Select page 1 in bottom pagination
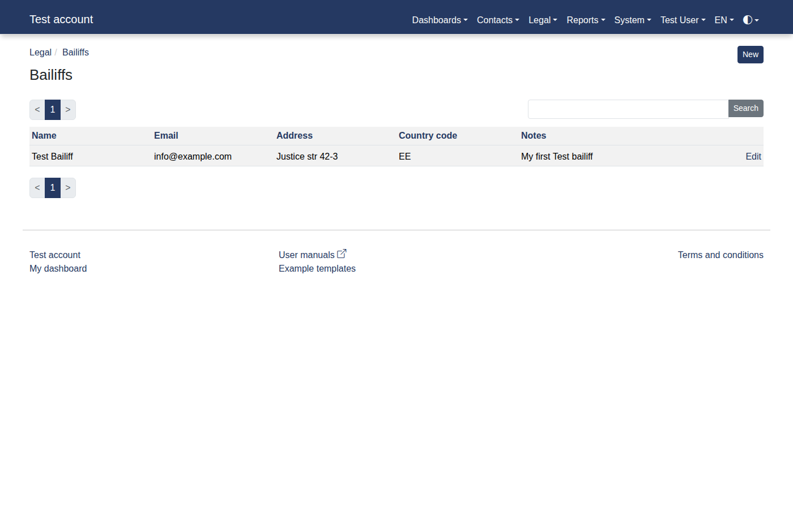793x532 pixels. pyautogui.click(x=53, y=188)
